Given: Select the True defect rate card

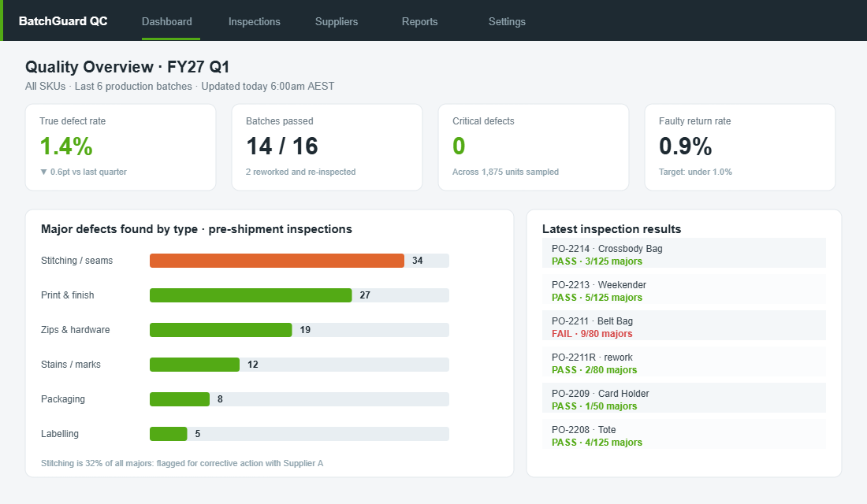Looking at the screenshot, I should tap(121, 147).
